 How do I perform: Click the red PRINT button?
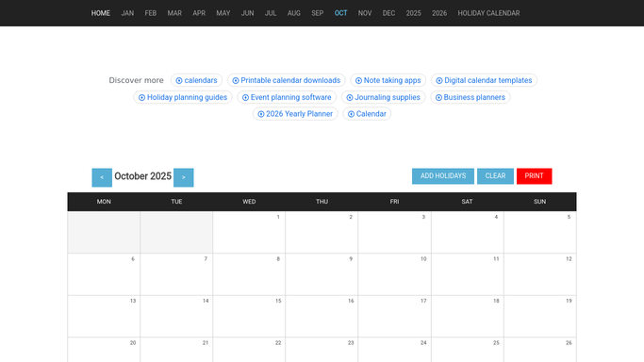[x=534, y=176]
